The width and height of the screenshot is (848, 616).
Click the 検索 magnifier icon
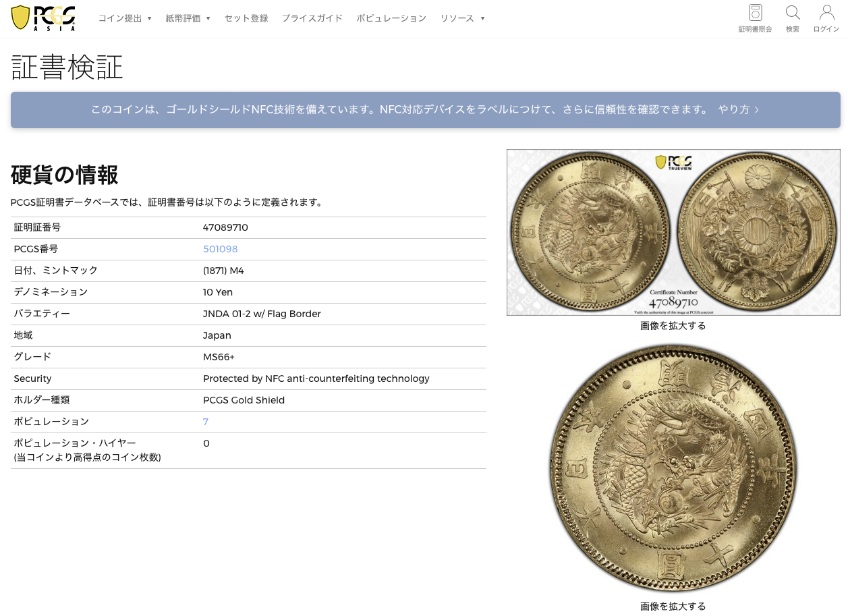coord(793,13)
